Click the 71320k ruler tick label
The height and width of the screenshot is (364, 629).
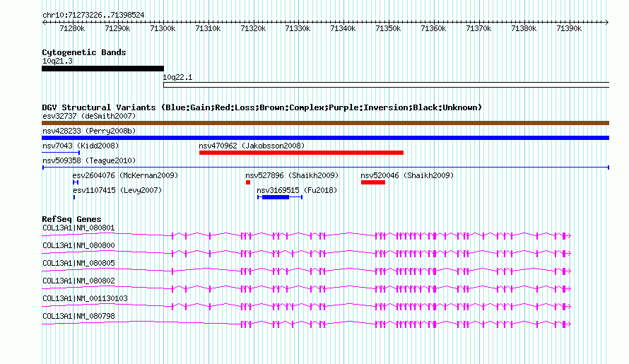click(x=253, y=29)
